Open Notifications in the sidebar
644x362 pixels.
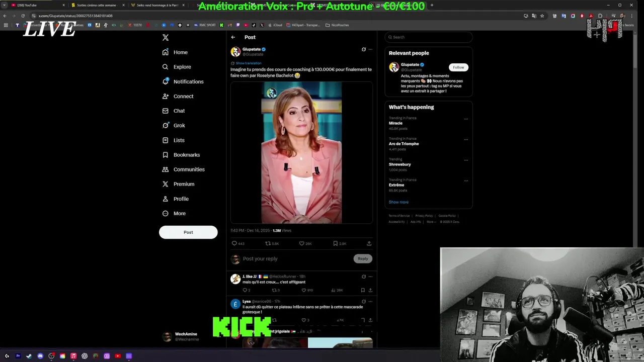[x=183, y=81]
